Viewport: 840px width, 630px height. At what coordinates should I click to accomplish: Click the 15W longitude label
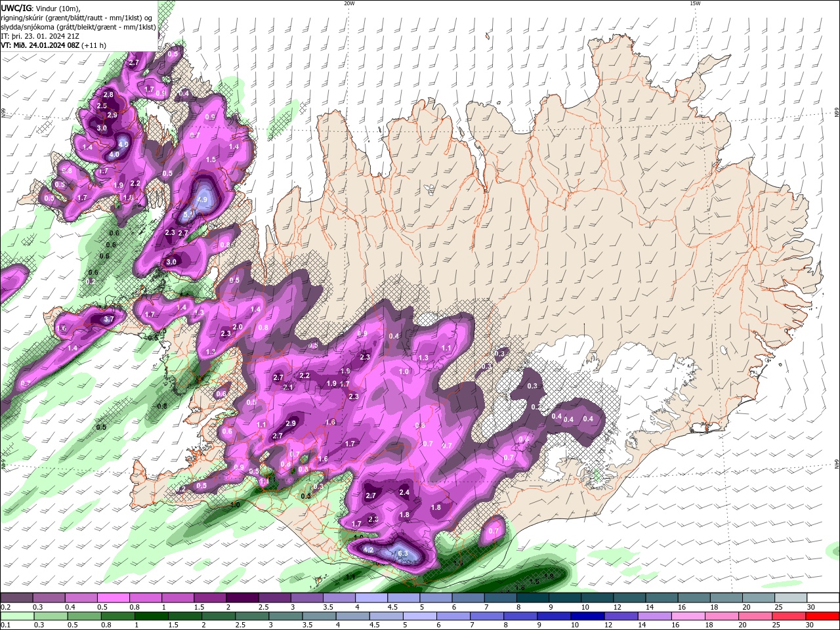coord(695,3)
